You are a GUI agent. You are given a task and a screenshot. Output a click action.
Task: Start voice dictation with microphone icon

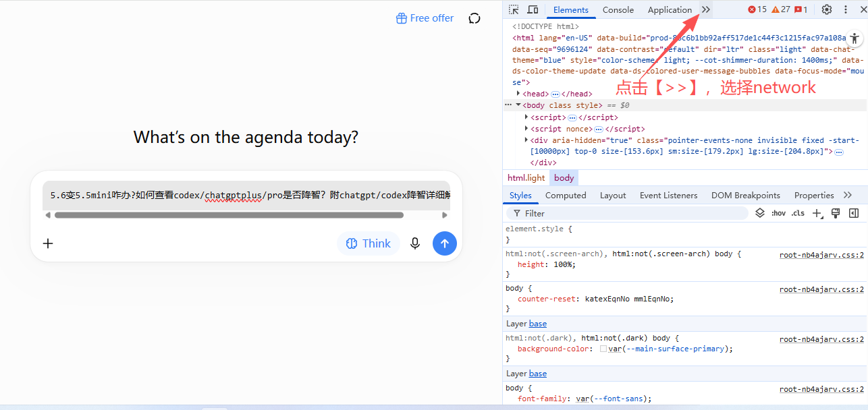[x=415, y=243]
